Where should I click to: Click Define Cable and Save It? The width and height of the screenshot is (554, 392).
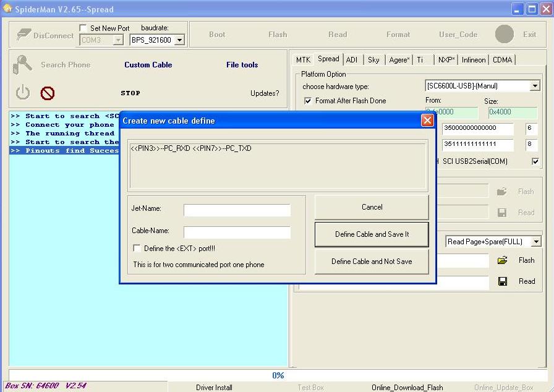(x=372, y=234)
